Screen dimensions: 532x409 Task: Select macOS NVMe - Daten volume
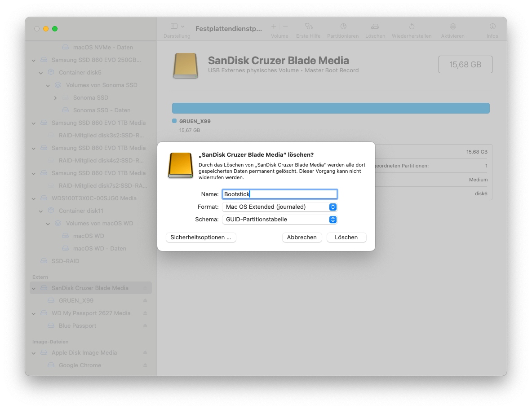coord(103,47)
